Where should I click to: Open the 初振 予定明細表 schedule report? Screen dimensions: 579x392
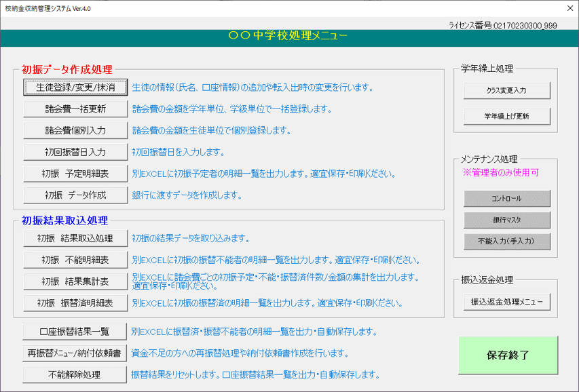pyautogui.click(x=73, y=174)
